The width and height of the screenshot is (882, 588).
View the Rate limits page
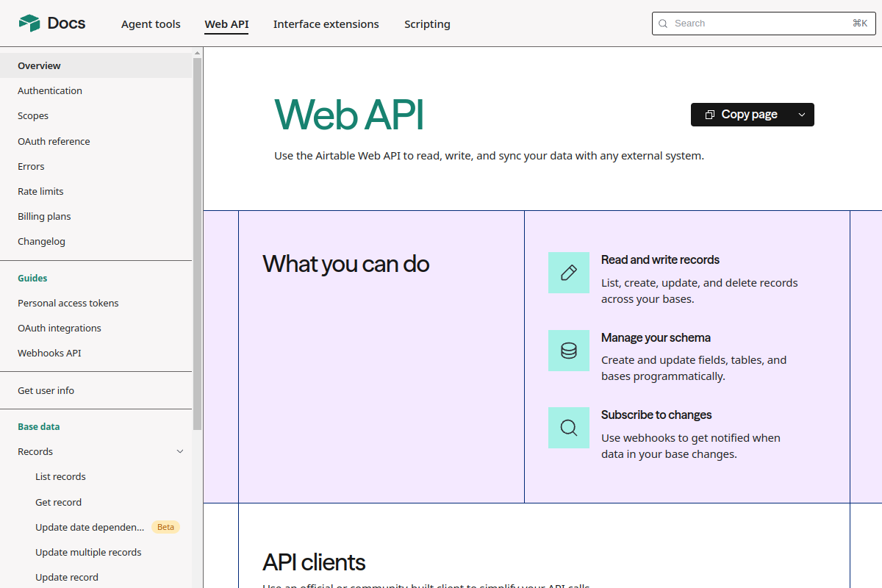coord(96,191)
